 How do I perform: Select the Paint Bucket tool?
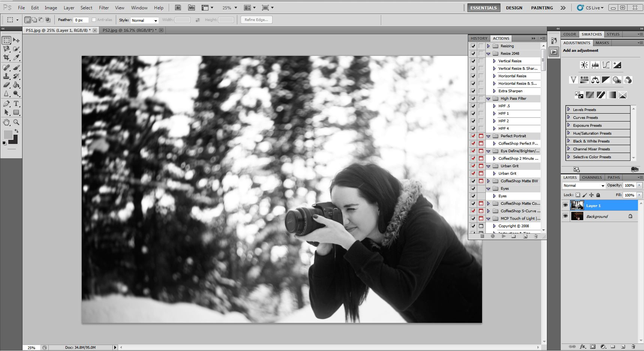[16, 85]
